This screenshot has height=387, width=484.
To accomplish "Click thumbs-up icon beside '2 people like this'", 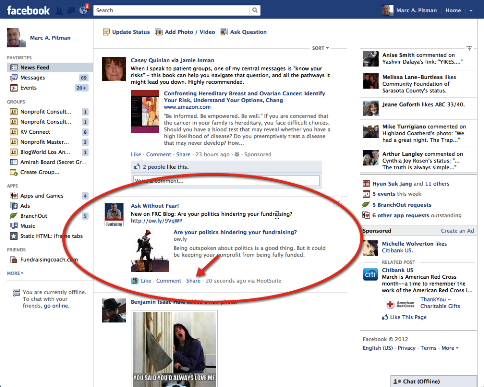I will (137, 167).
